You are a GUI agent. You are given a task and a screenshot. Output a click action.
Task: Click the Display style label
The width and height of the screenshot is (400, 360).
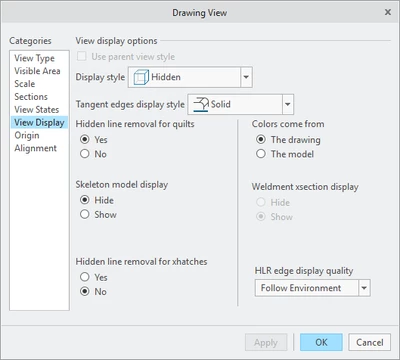[100, 77]
